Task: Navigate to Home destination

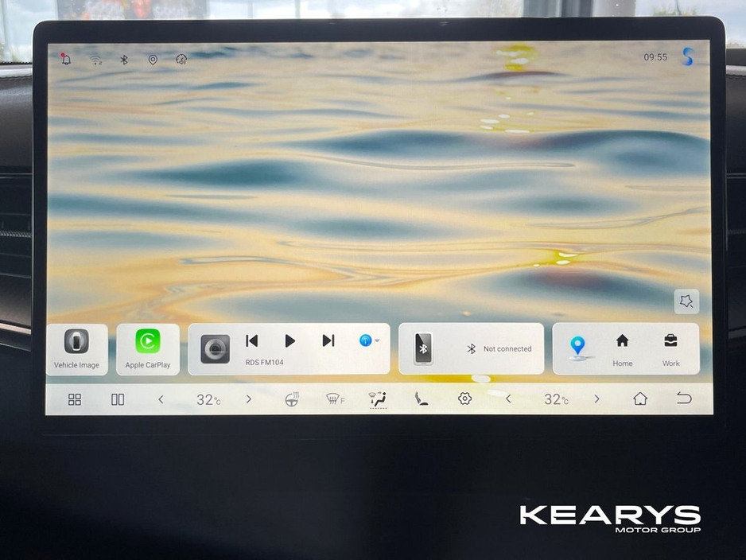Action: click(622, 348)
